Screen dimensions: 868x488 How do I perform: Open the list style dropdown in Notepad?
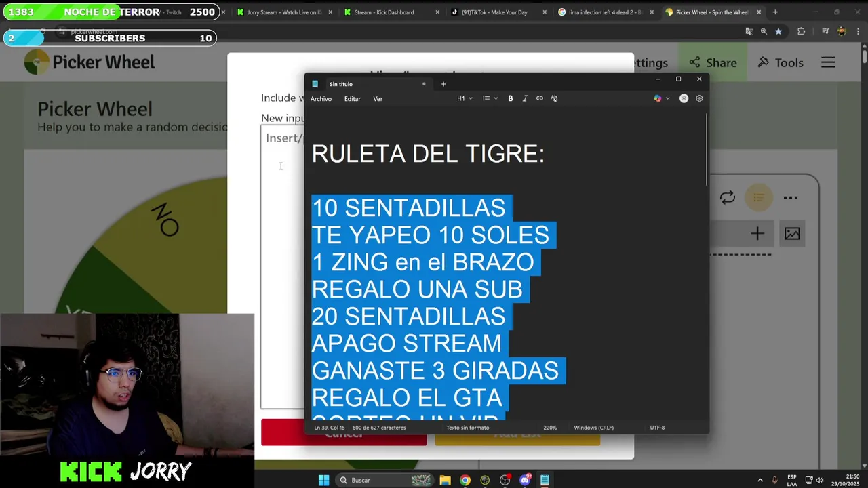(x=490, y=98)
